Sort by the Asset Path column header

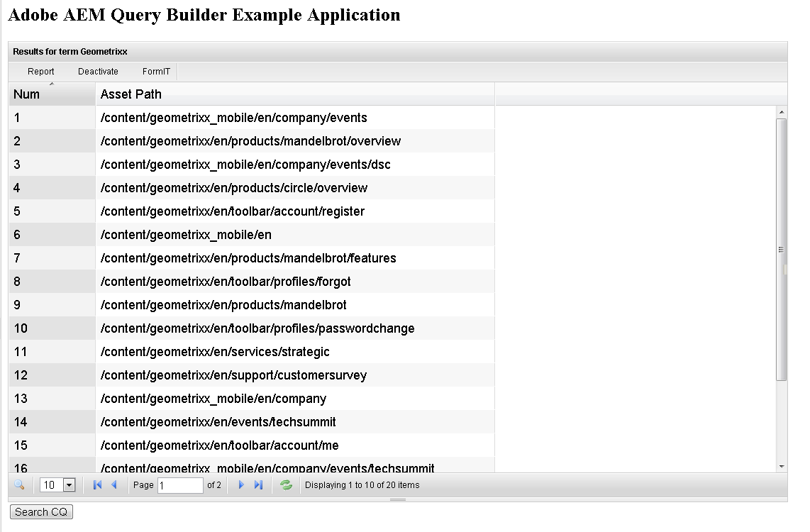295,94
